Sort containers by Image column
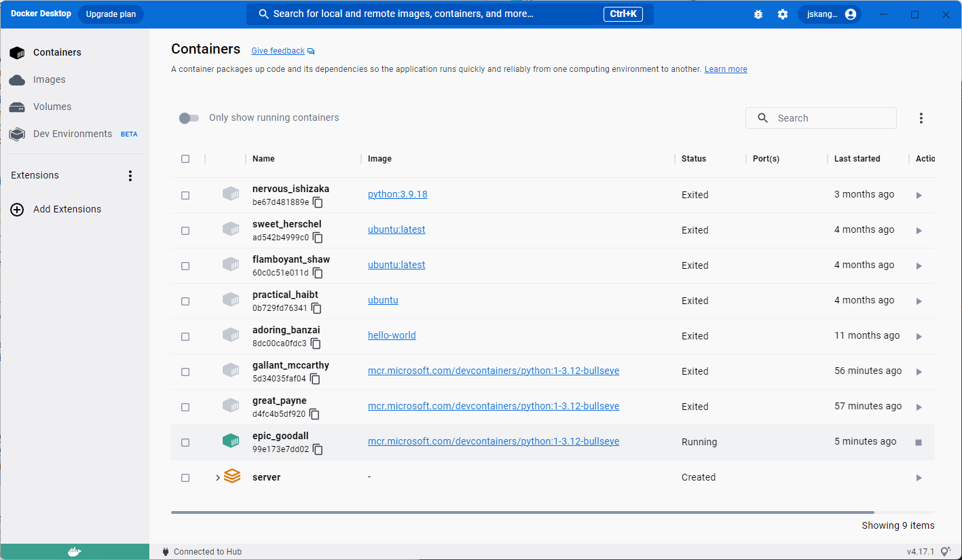This screenshot has width=962, height=560. tap(380, 159)
